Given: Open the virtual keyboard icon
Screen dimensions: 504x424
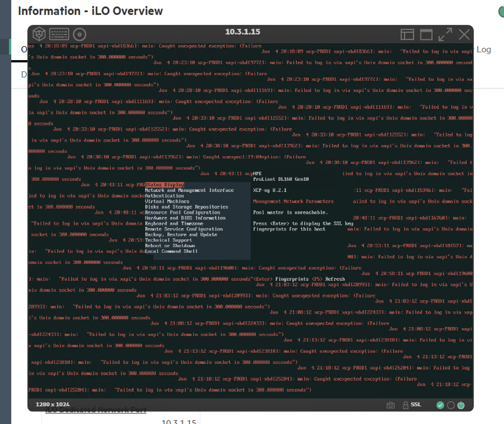Looking at the screenshot, I should 59,34.
